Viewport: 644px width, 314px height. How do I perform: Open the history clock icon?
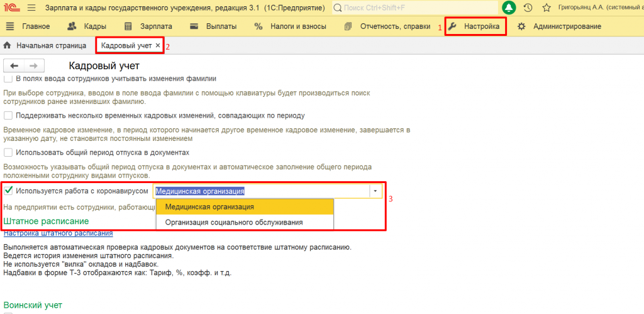[x=528, y=8]
